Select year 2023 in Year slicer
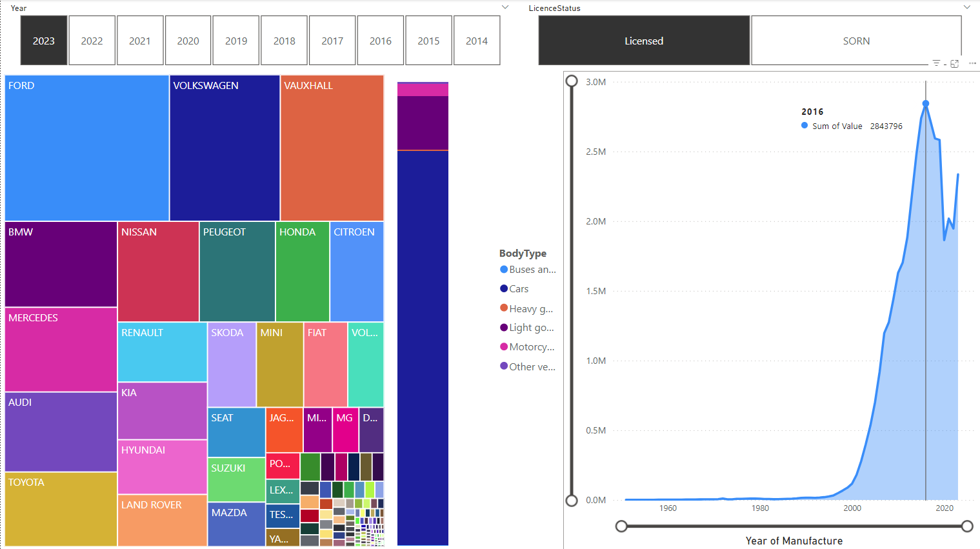The height and width of the screenshot is (549, 980). pos(44,41)
